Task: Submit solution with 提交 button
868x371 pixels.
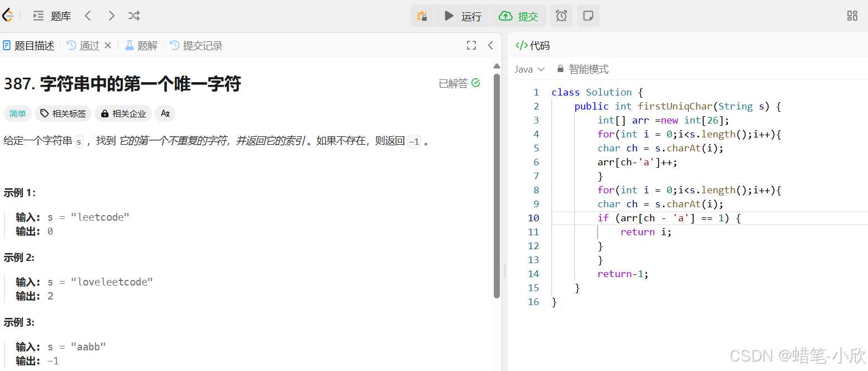Action: pos(518,16)
